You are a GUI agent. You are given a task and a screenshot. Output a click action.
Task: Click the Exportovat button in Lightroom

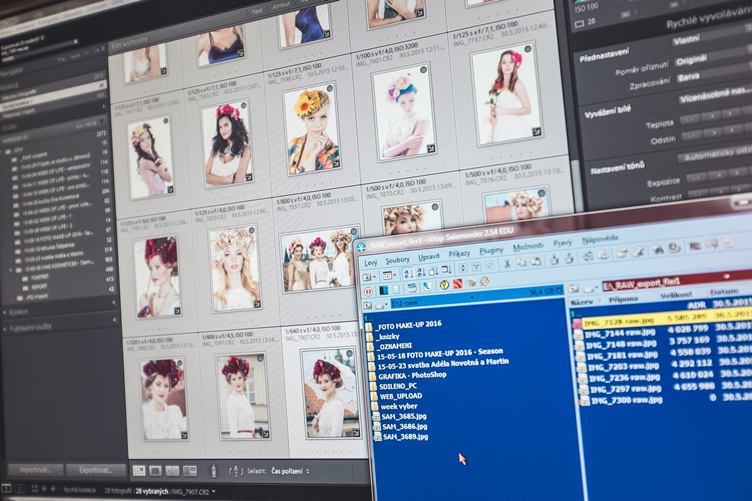(x=95, y=470)
